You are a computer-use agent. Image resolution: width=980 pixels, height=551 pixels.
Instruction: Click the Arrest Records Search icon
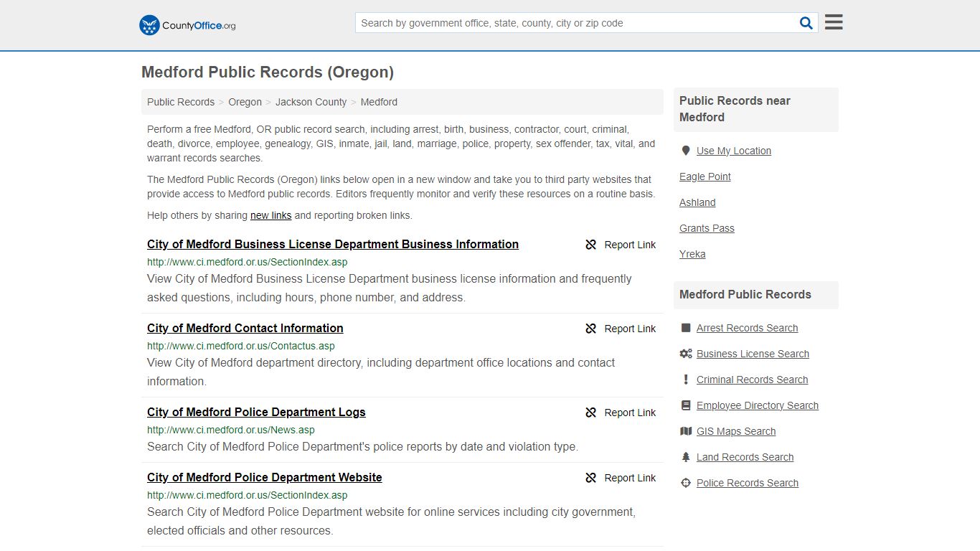pos(686,328)
